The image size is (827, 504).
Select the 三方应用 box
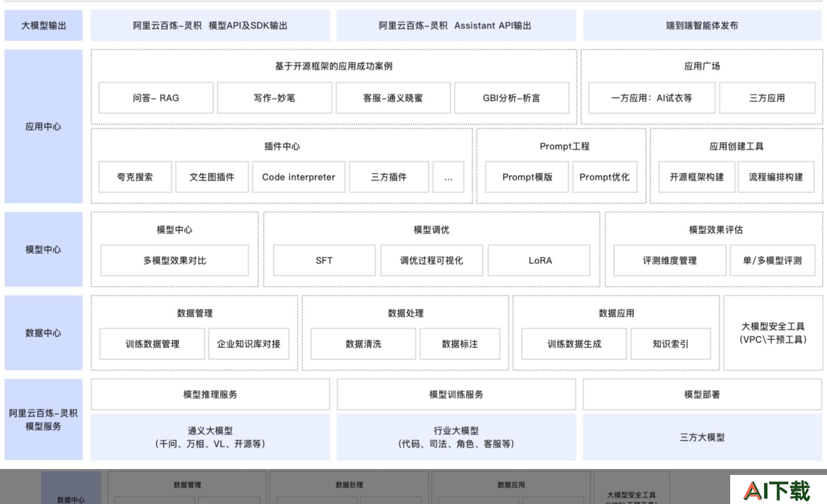767,98
